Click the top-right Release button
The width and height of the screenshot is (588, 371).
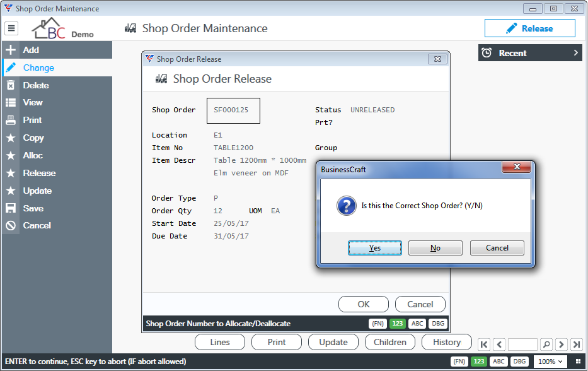[529, 28]
